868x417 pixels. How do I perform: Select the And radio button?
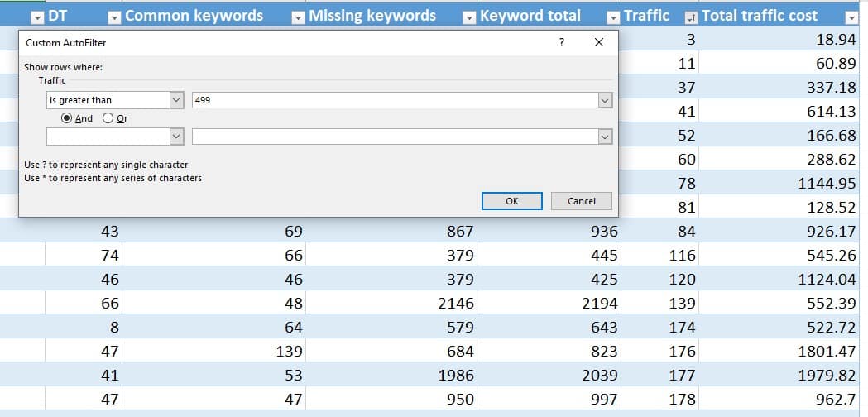coord(77,118)
